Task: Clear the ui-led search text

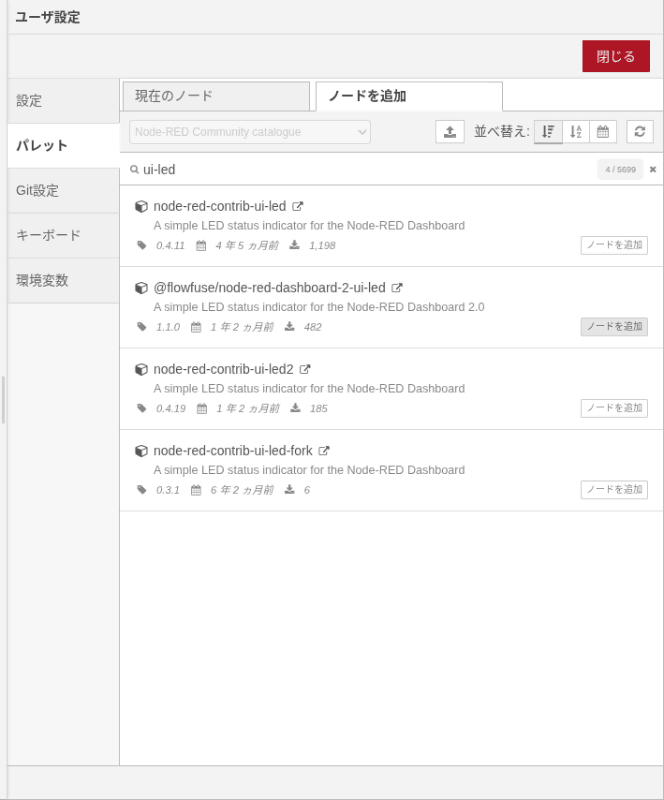Action: [x=653, y=169]
